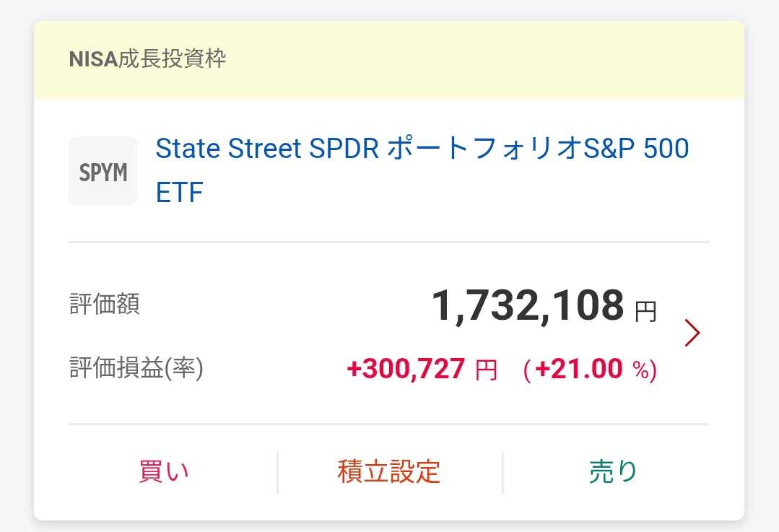
Task: Tap the 買い buy button
Action: pos(164,472)
